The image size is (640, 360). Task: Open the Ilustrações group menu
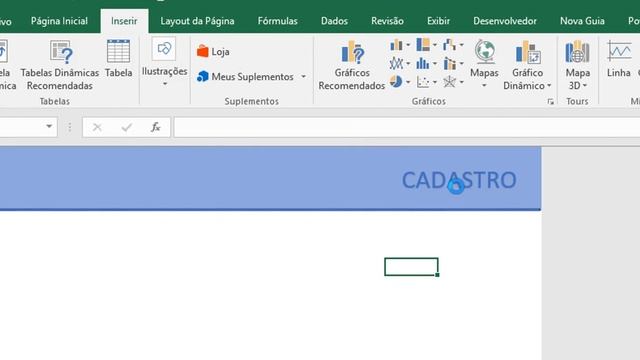coord(164,62)
